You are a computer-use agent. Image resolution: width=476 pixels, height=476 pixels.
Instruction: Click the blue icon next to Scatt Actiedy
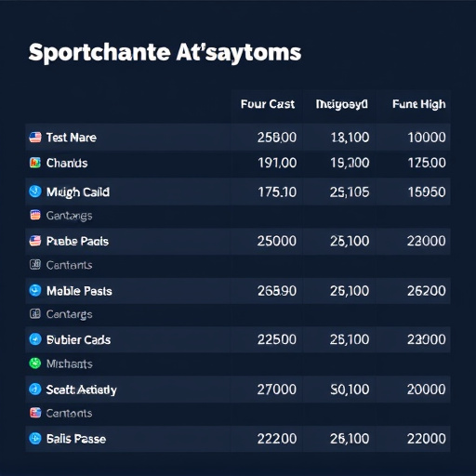[x=35, y=389]
